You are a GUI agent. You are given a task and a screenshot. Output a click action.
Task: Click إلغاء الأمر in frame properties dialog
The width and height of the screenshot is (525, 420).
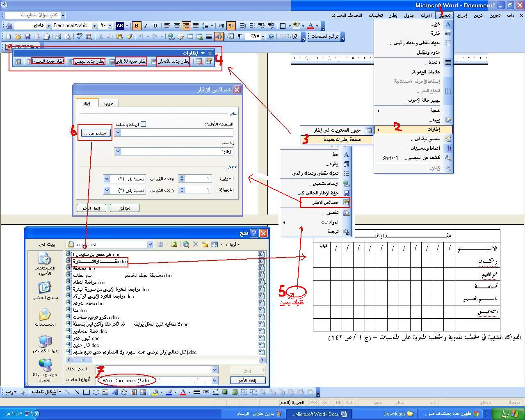point(91,208)
